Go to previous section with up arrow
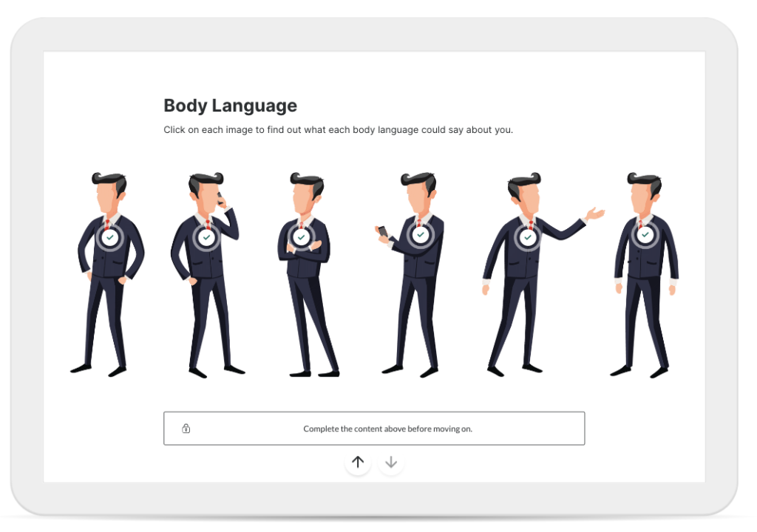The width and height of the screenshot is (757, 532). (358, 462)
